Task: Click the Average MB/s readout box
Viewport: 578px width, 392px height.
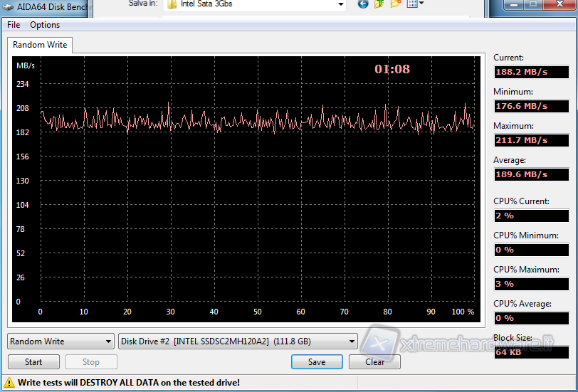Action: click(x=531, y=174)
